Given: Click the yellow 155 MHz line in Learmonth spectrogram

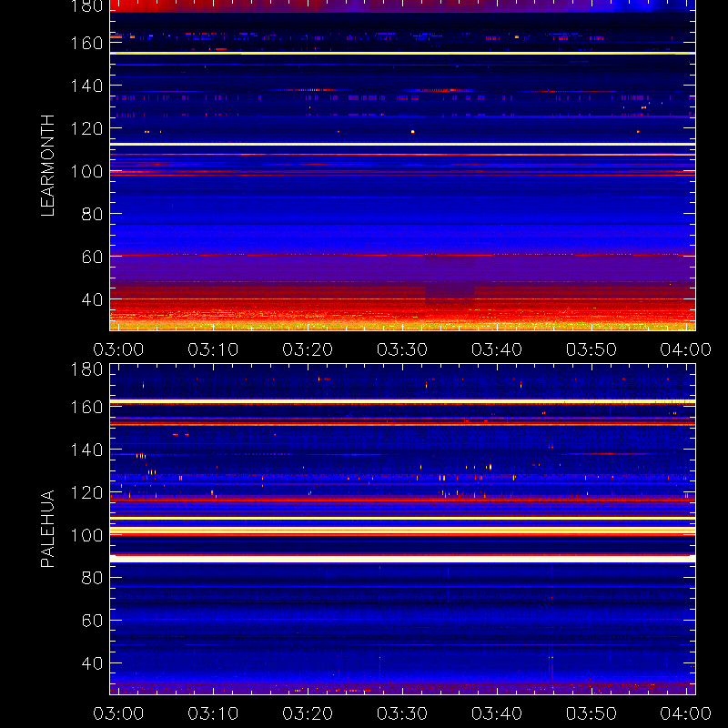Looking at the screenshot, I should point(402,54).
